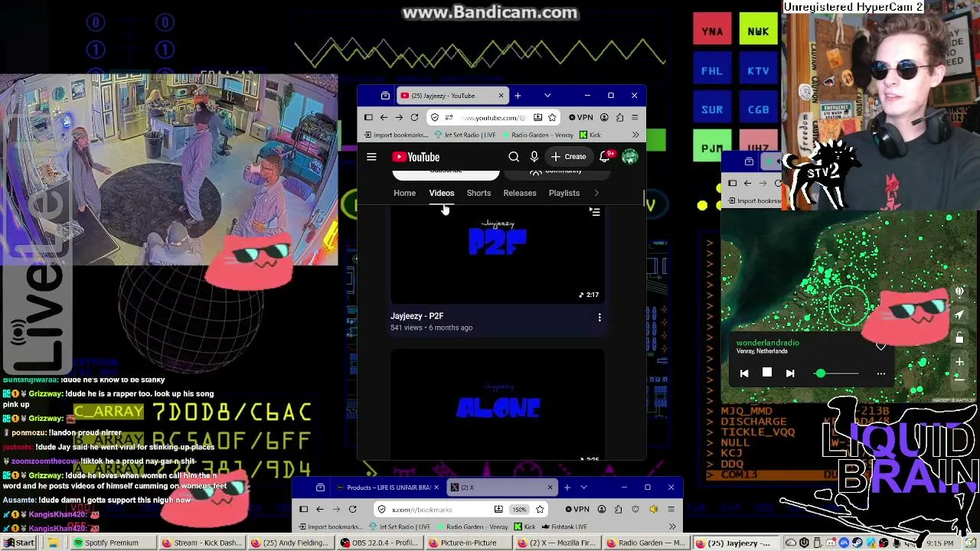980x551 pixels.
Task: Go forward in the YouTube browser window
Action: 399,117
